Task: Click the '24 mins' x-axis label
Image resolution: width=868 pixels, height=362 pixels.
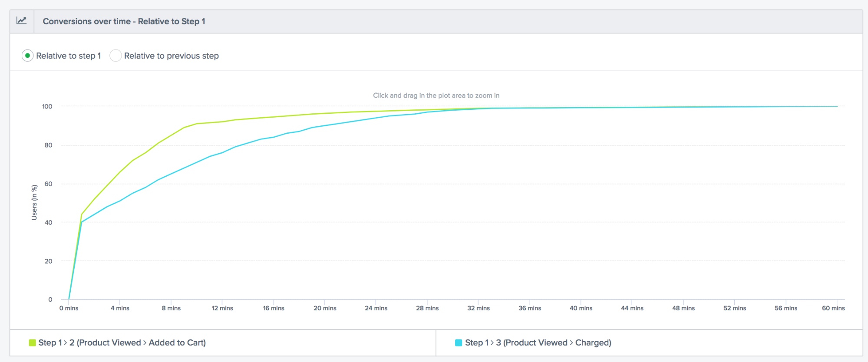Action: point(376,308)
